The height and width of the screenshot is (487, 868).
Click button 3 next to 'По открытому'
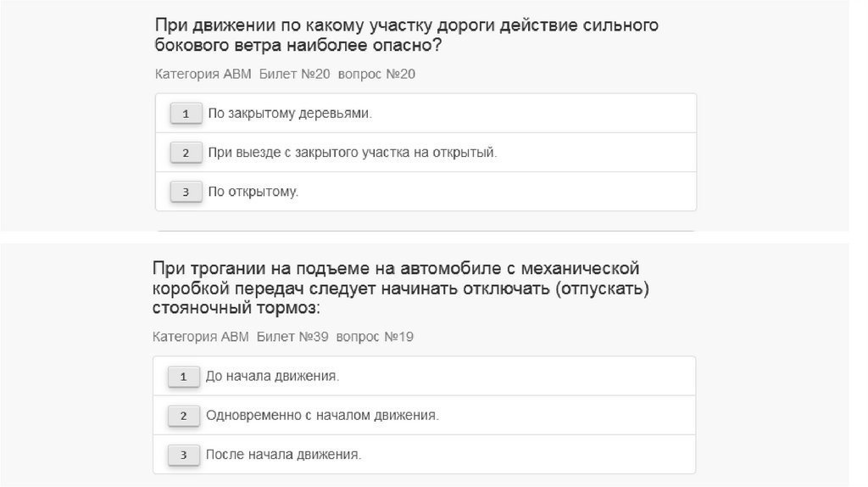[x=185, y=192]
